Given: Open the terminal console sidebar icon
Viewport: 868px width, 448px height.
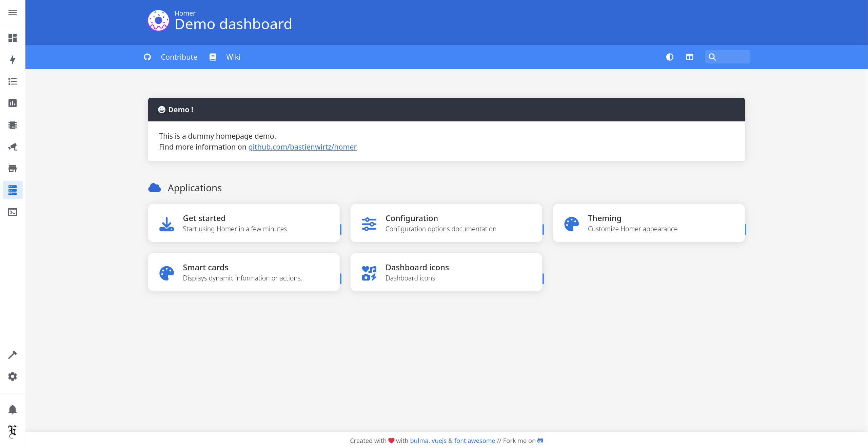Looking at the screenshot, I should pyautogui.click(x=13, y=212).
